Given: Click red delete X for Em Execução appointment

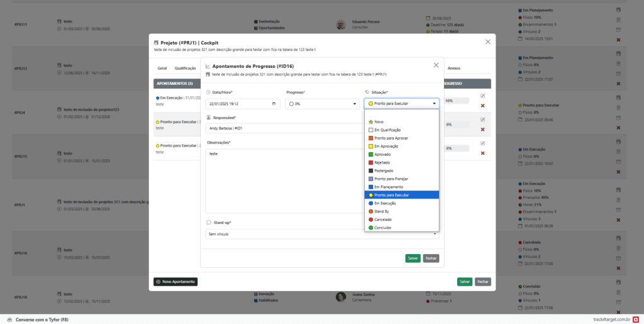Looking at the screenshot, I should [x=482, y=106].
